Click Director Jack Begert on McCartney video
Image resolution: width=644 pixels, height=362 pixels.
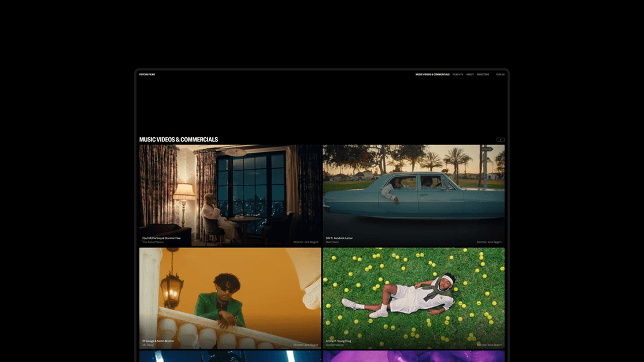pos(306,242)
